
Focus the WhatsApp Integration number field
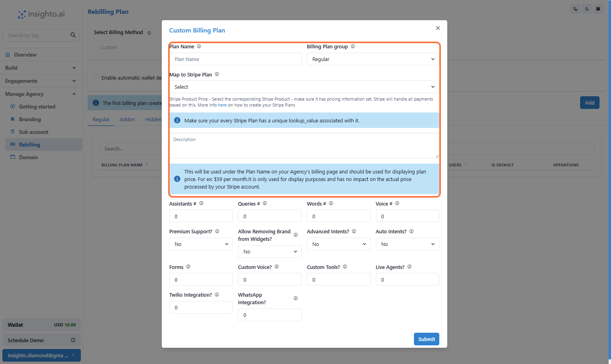click(x=270, y=315)
